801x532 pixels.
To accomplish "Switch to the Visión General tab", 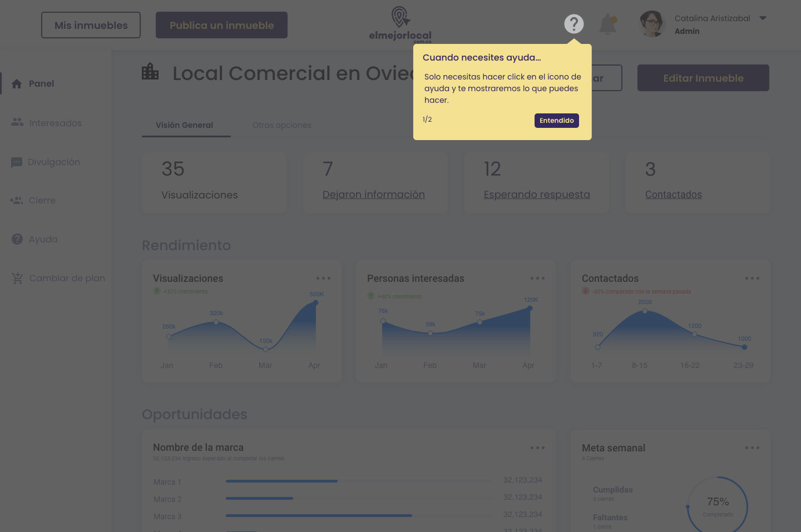I will (x=184, y=125).
